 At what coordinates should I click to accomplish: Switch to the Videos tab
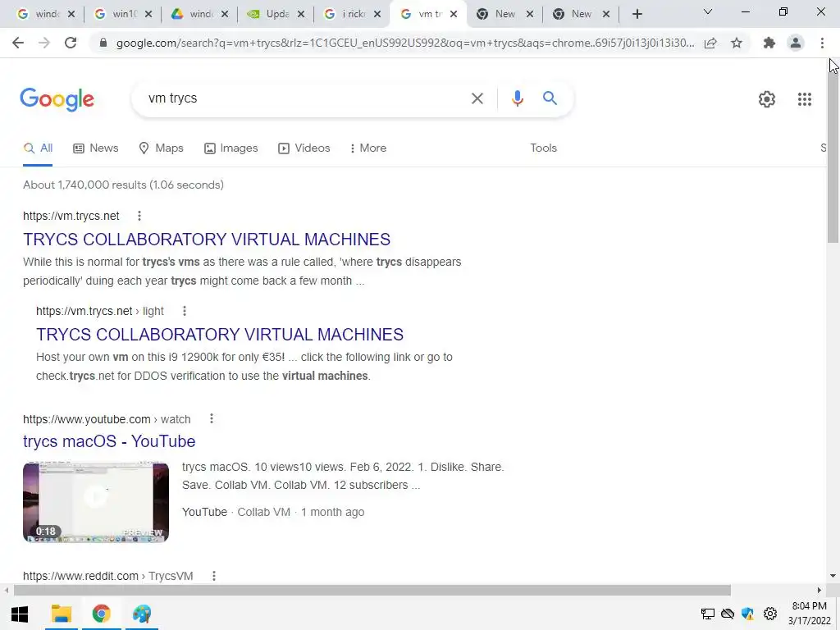coord(304,148)
